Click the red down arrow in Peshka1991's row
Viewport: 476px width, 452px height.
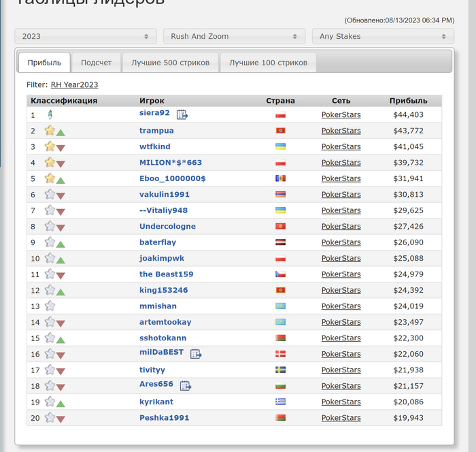[61, 420]
